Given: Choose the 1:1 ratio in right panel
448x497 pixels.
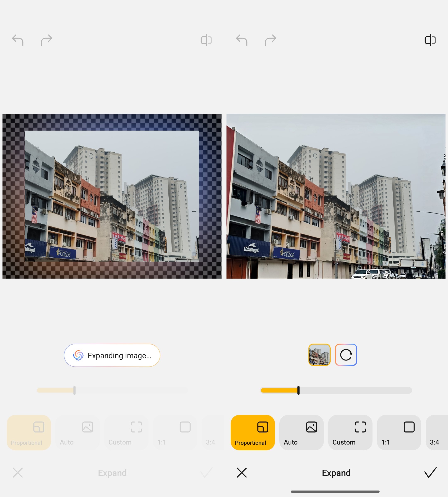Looking at the screenshot, I should pyautogui.click(x=399, y=432).
